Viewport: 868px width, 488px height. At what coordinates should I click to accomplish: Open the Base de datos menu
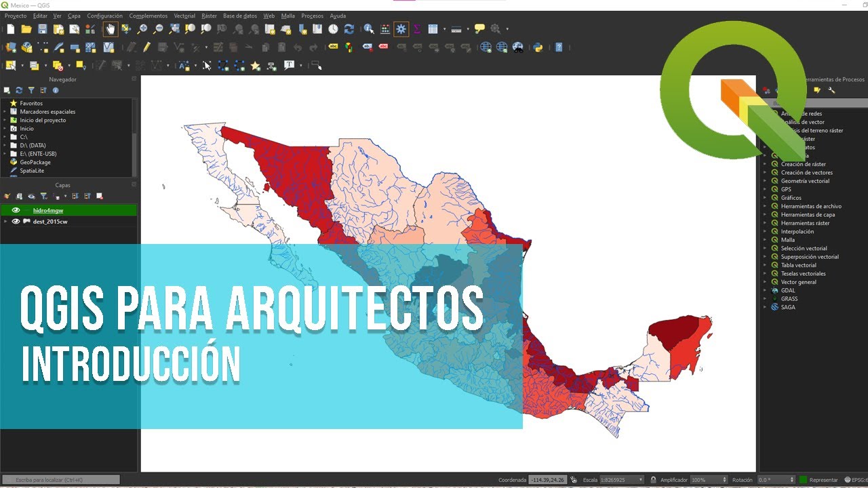tap(240, 16)
